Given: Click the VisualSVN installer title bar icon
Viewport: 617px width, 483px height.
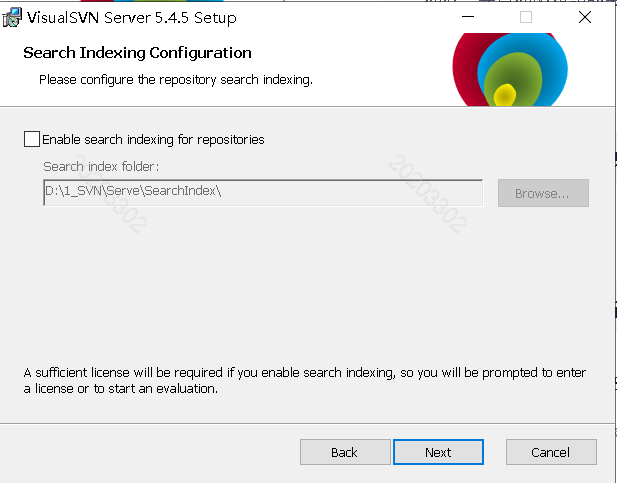Looking at the screenshot, I should click(x=12, y=18).
